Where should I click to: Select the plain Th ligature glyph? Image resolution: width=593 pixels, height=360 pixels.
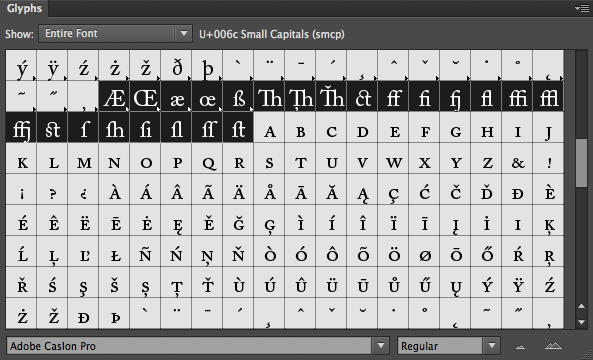click(x=269, y=96)
